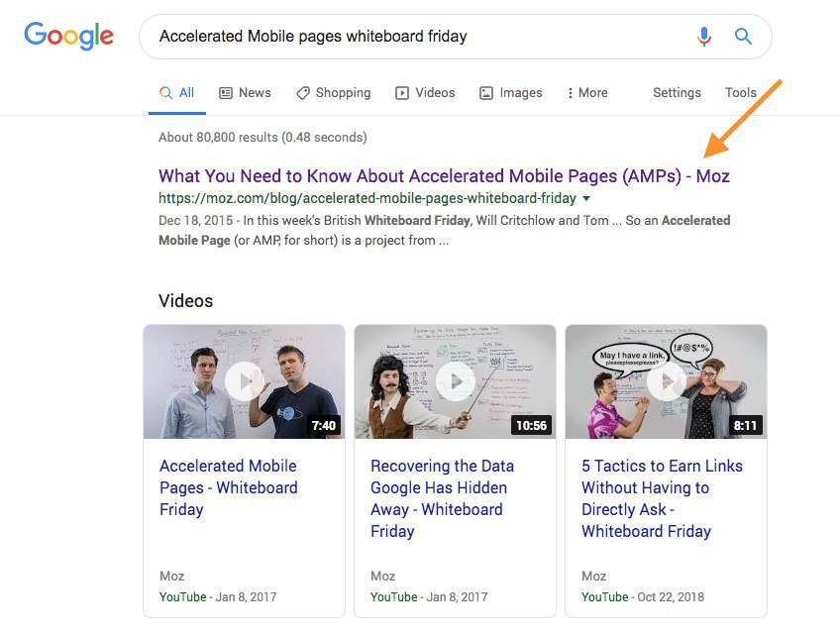Open the Videos results tab
The height and width of the screenshot is (635, 840).
425,93
